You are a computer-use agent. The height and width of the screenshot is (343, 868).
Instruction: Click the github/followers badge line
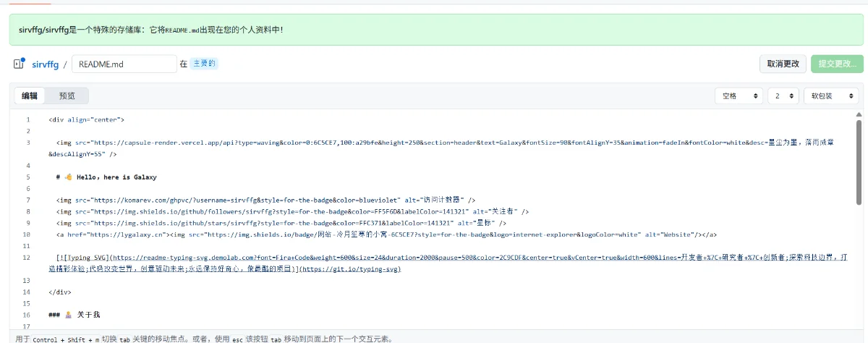(292, 211)
